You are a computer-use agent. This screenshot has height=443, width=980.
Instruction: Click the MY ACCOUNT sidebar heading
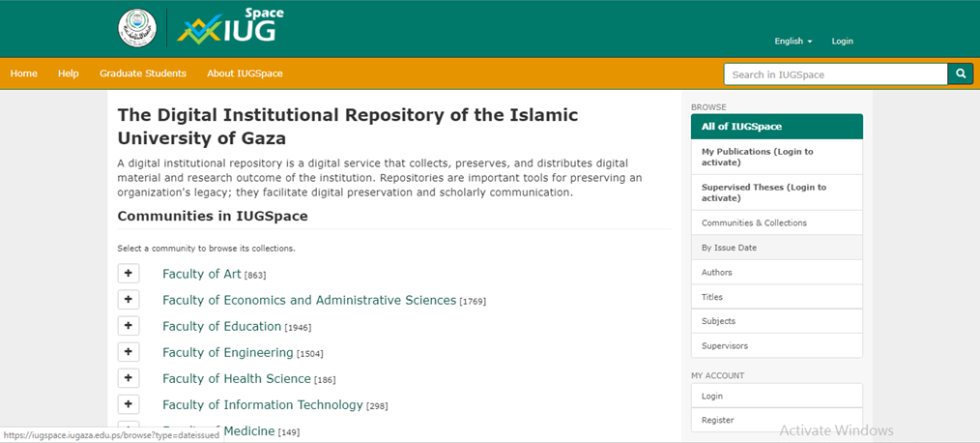[x=717, y=376]
